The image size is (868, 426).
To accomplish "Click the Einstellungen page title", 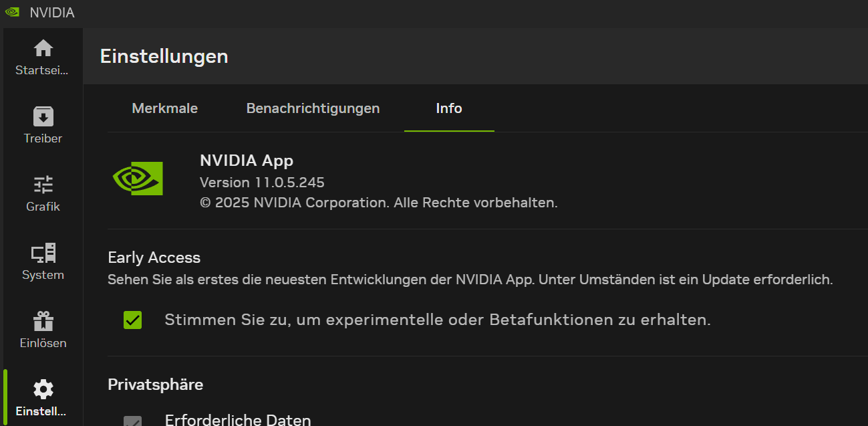I will coord(164,56).
